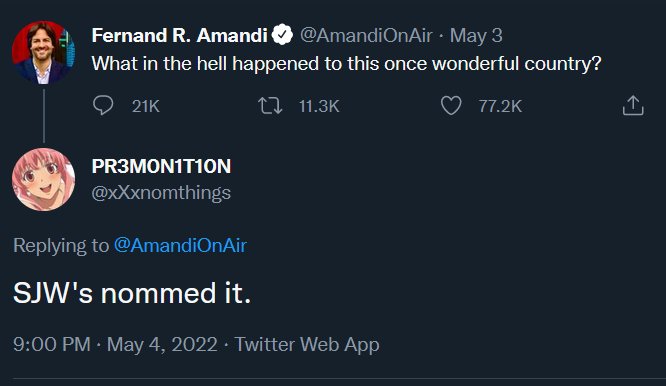Image resolution: width=666 pixels, height=386 pixels.
Task: Click the 9:00 PM timestamp
Action: point(52,344)
